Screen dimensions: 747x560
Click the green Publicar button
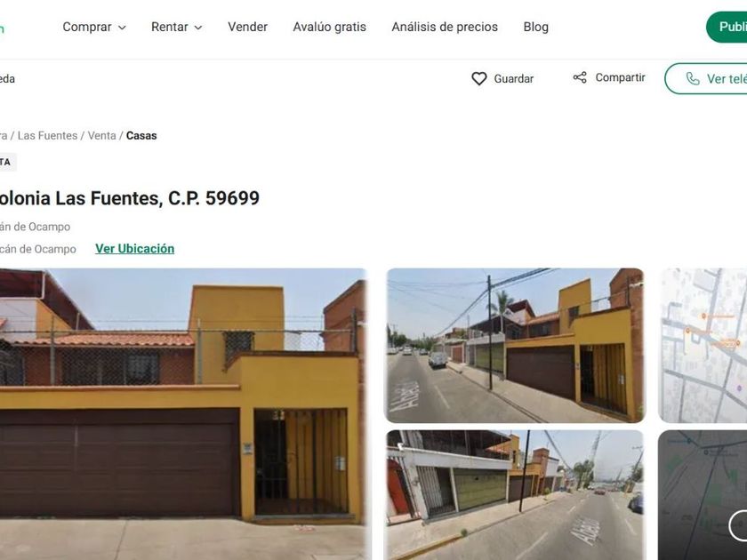coord(727,28)
